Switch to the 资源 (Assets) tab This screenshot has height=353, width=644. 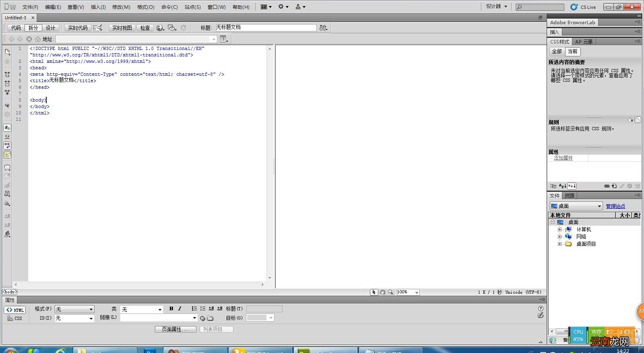(570, 195)
